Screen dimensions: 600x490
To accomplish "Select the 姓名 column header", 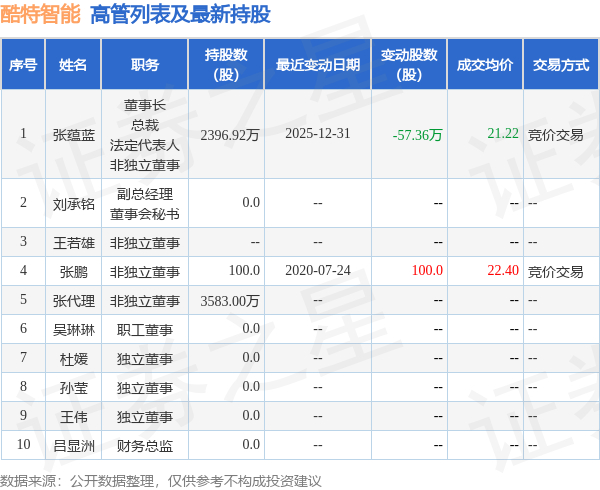I will [73, 64].
